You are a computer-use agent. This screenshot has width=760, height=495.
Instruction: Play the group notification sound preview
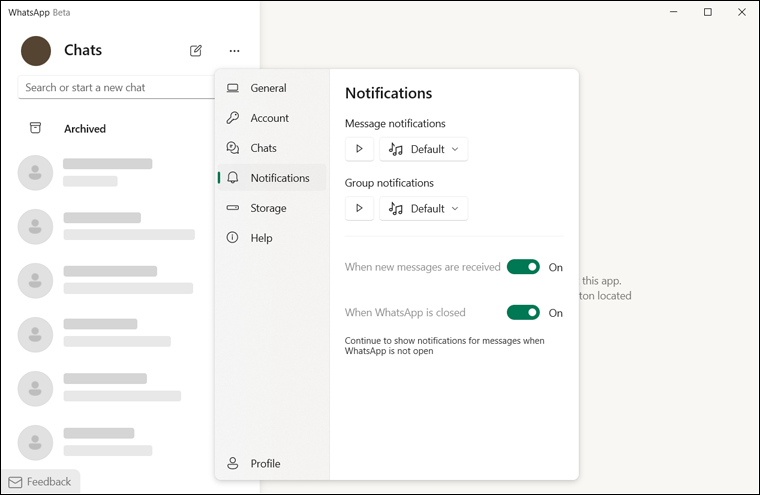[x=359, y=208]
